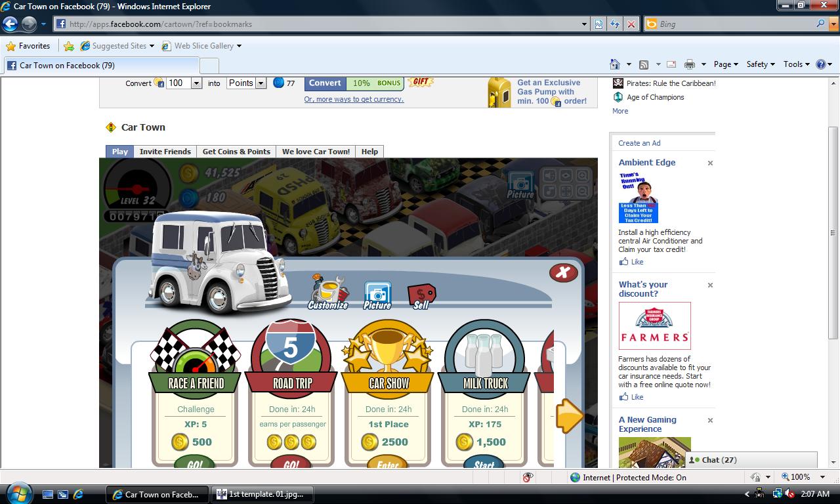
Task: Switch to Invite Friends tab
Action: coord(165,152)
